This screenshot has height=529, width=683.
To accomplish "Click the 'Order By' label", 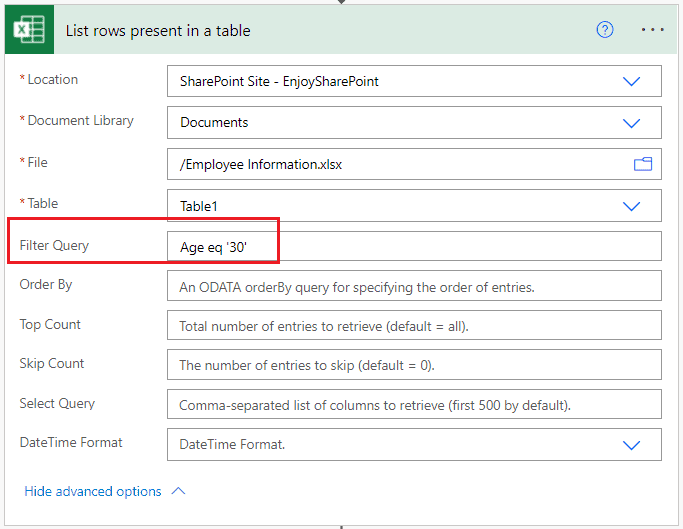I will pyautogui.click(x=46, y=285).
